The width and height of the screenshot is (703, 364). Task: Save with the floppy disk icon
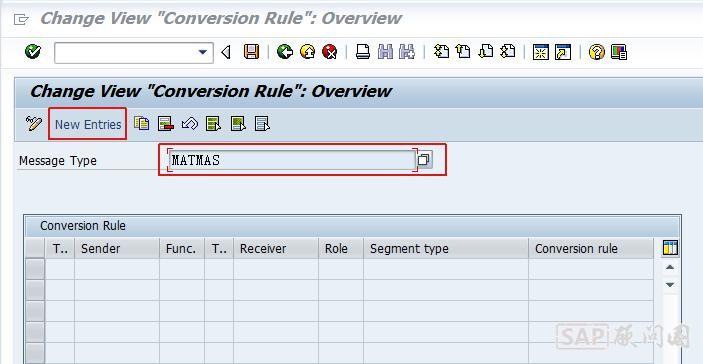tap(252, 52)
